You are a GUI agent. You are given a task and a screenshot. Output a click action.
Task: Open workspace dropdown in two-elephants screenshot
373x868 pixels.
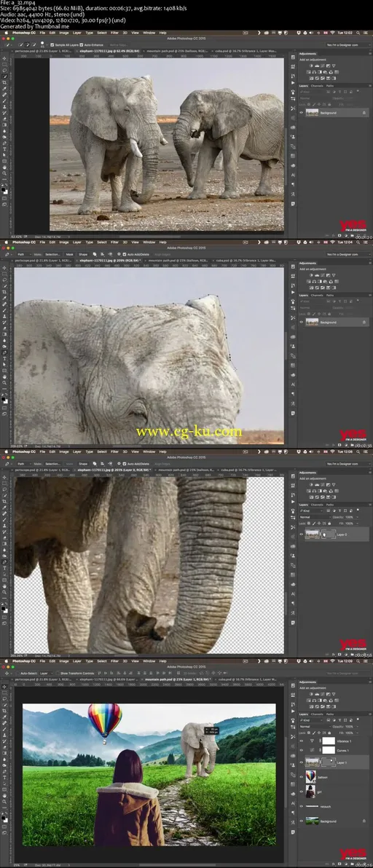pos(348,45)
